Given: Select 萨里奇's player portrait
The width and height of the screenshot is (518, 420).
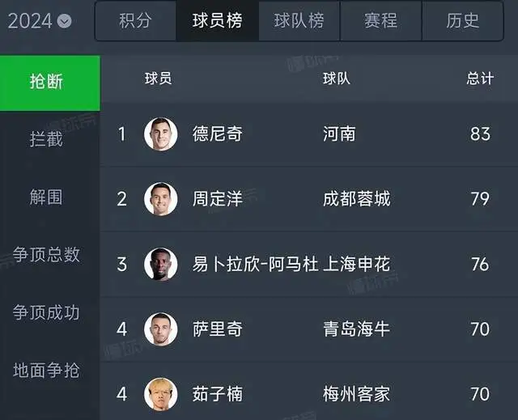Looking at the screenshot, I should click(160, 329).
